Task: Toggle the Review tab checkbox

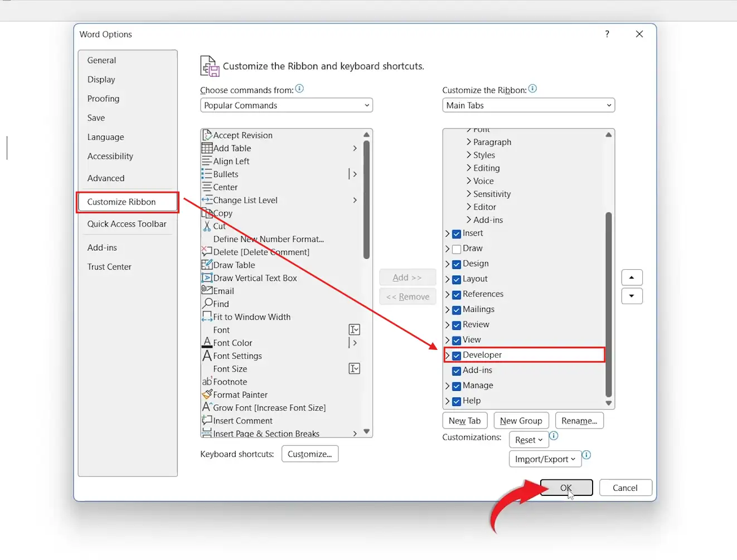Action: [457, 325]
